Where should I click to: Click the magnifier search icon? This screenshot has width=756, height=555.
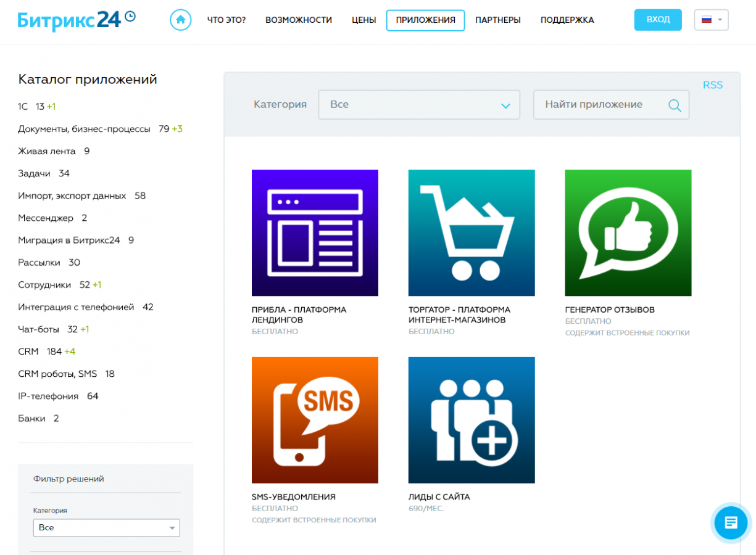(675, 105)
